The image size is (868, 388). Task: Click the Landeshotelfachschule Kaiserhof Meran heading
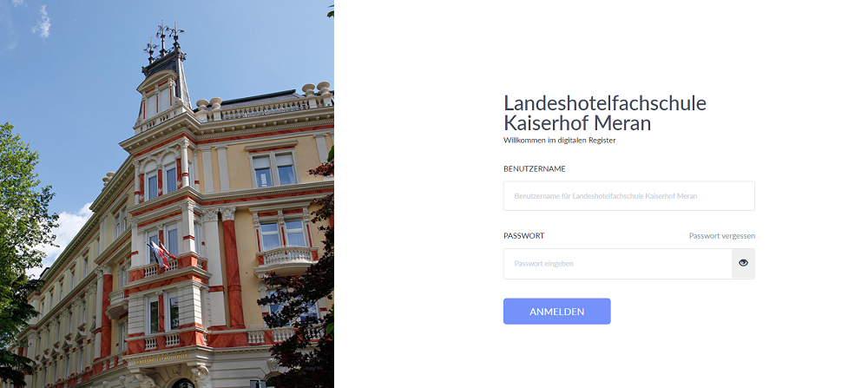pos(605,113)
